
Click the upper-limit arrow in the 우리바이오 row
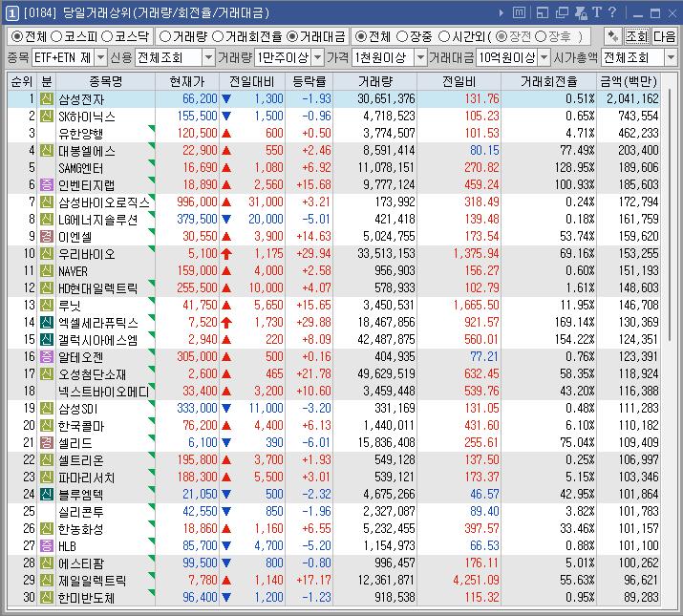(x=226, y=253)
